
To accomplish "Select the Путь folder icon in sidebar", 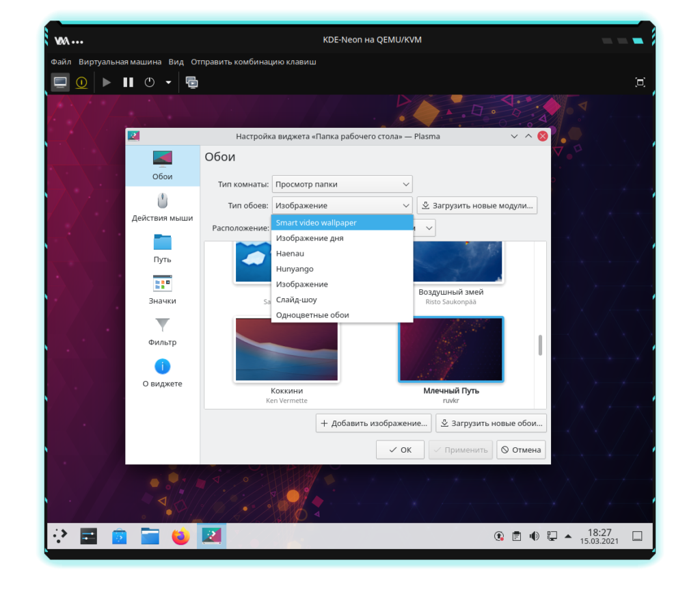I will pos(162,249).
